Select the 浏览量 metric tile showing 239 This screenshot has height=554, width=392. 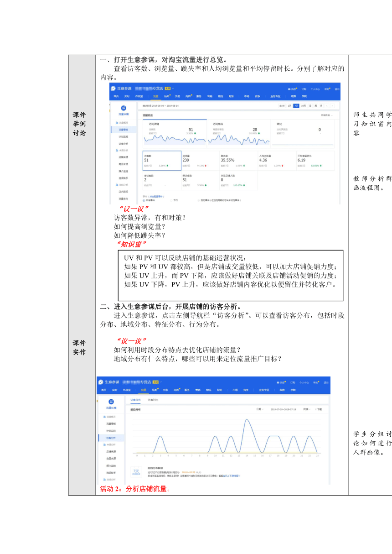pyautogui.click(x=200, y=161)
